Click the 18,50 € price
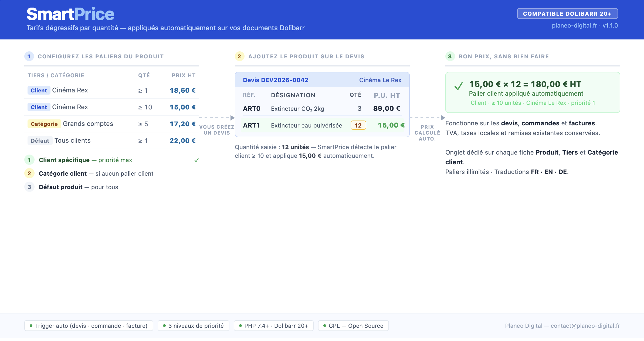Image resolution: width=644 pixels, height=341 pixels. [x=183, y=90]
